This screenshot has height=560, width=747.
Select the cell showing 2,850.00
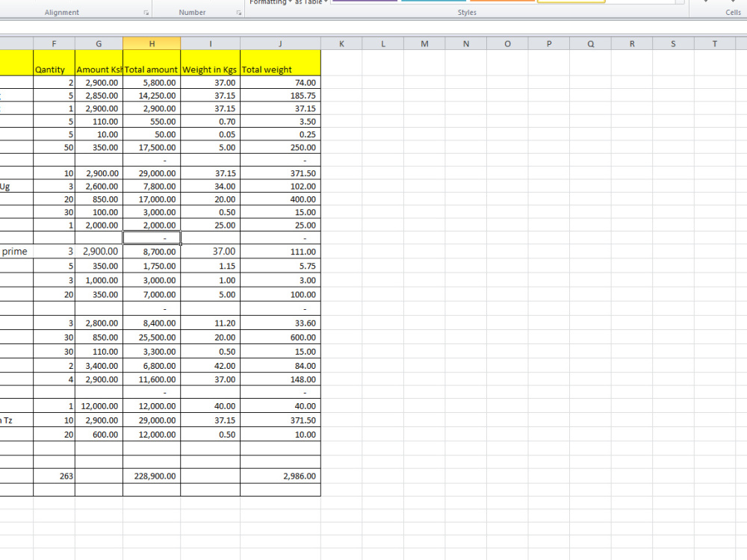[x=99, y=96]
